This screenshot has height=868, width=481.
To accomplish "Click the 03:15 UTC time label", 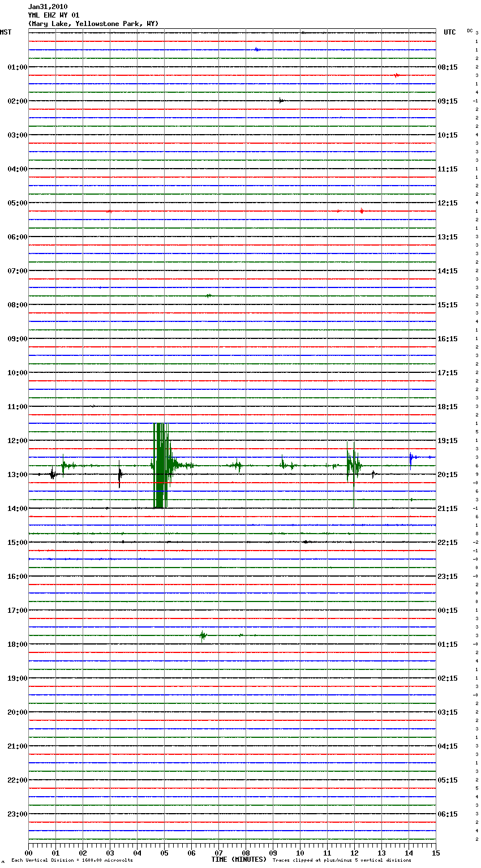I will tap(448, 712).
